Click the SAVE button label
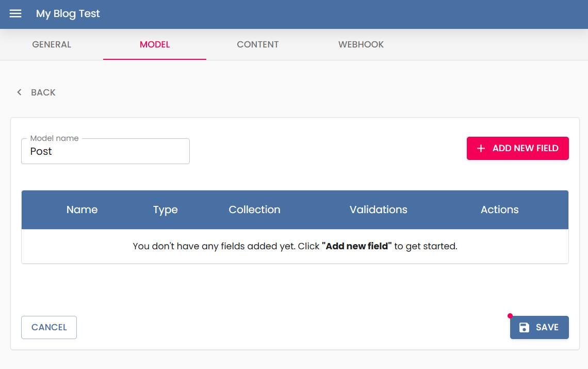Screen dimensions: 588x369 tap(547, 327)
